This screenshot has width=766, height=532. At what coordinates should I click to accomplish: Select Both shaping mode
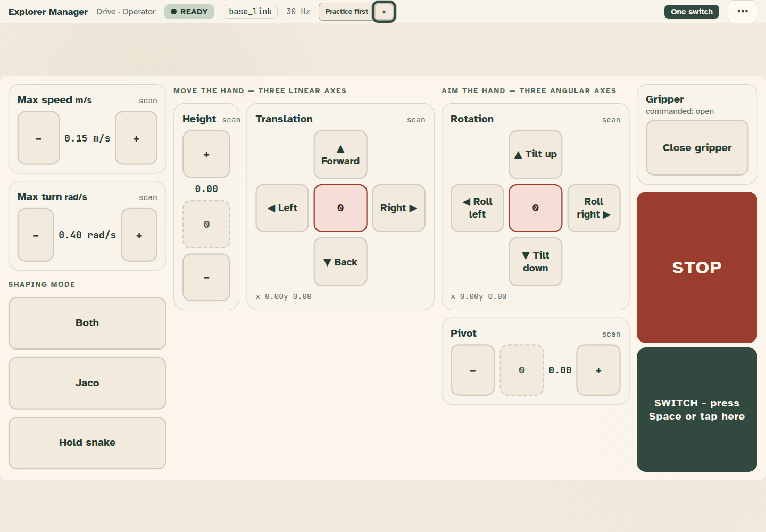pyautogui.click(x=87, y=323)
